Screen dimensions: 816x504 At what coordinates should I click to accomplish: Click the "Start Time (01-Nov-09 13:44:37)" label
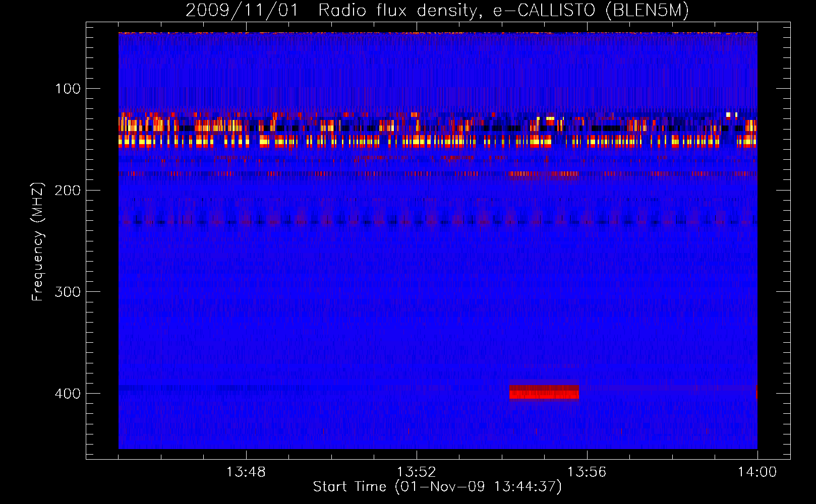tap(437, 487)
